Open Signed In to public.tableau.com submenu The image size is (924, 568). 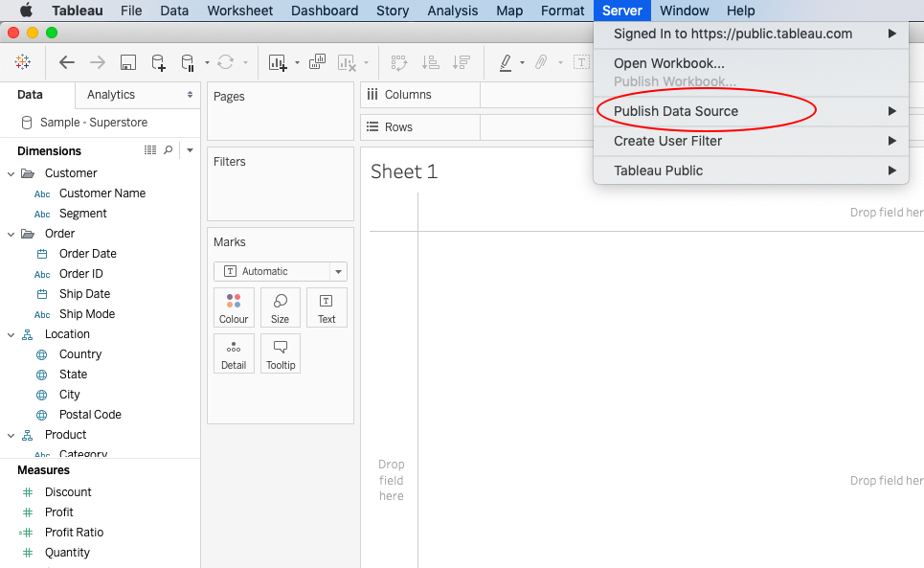(751, 34)
